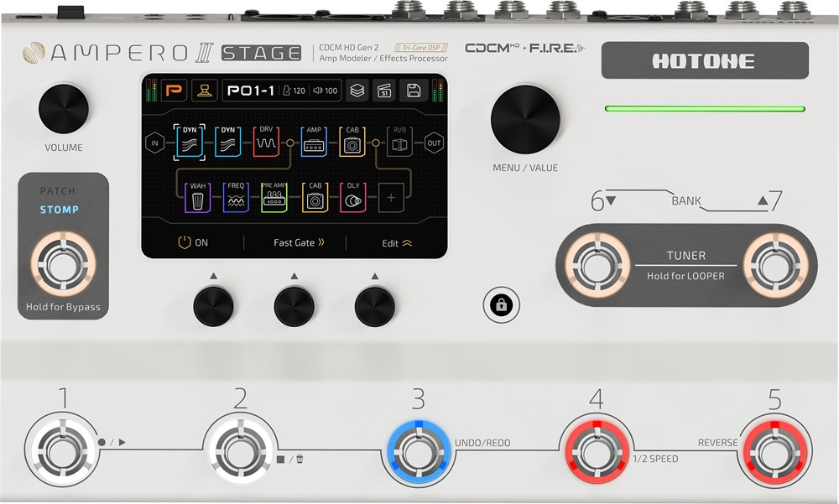Open the layers stack icon

point(357,91)
